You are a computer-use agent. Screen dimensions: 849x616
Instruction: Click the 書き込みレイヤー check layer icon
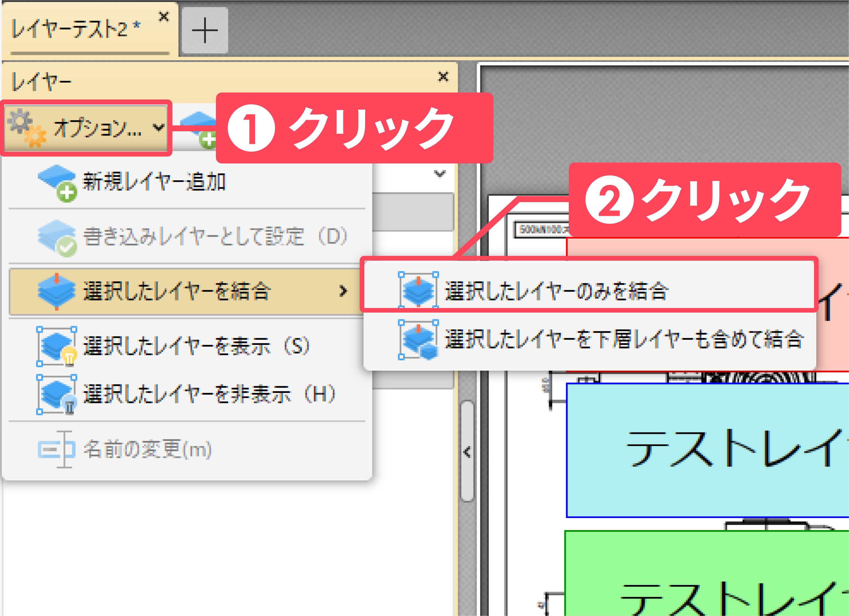point(57,238)
